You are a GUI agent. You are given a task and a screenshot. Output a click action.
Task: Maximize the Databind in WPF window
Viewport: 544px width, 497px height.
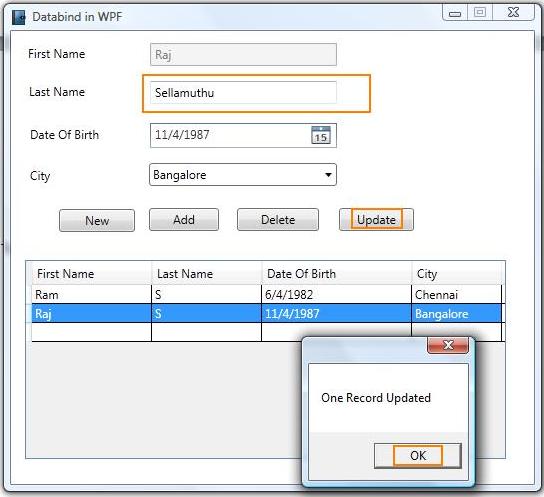click(x=480, y=12)
